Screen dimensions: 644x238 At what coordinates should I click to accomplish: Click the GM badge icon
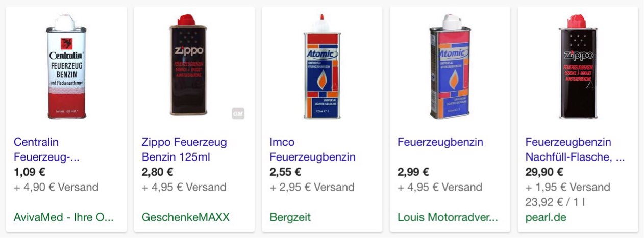tap(238, 114)
